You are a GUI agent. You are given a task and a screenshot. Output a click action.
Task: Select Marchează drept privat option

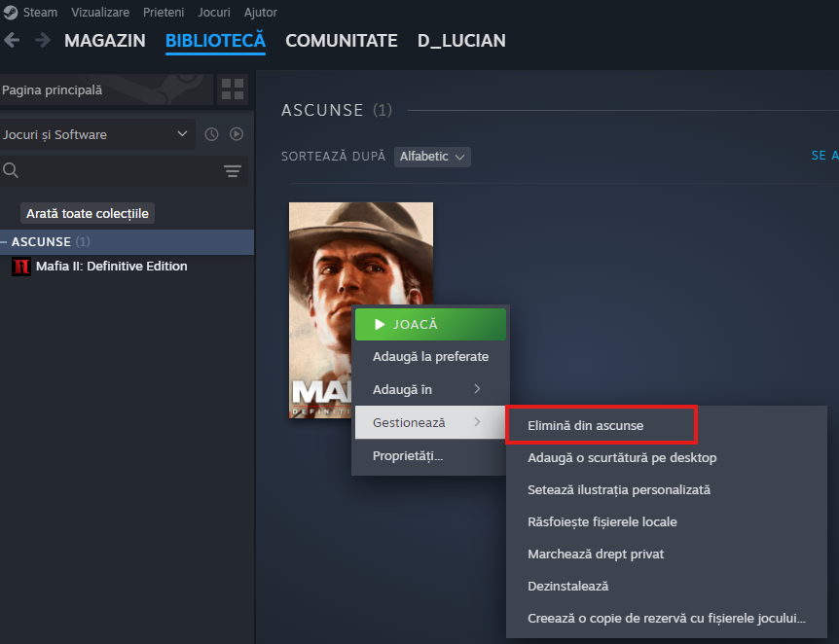coord(596,555)
